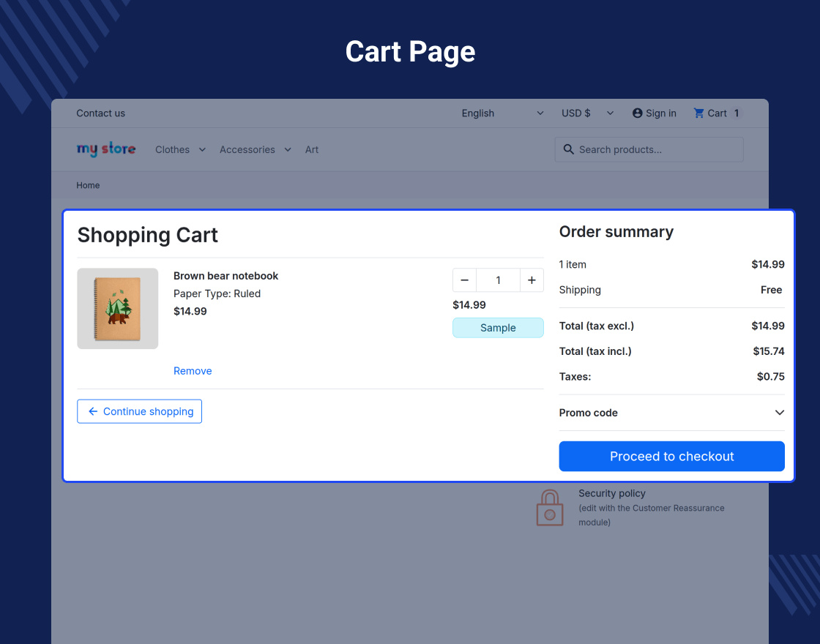Click the Sample badge
Screen dimensions: 820x644
[498, 328]
